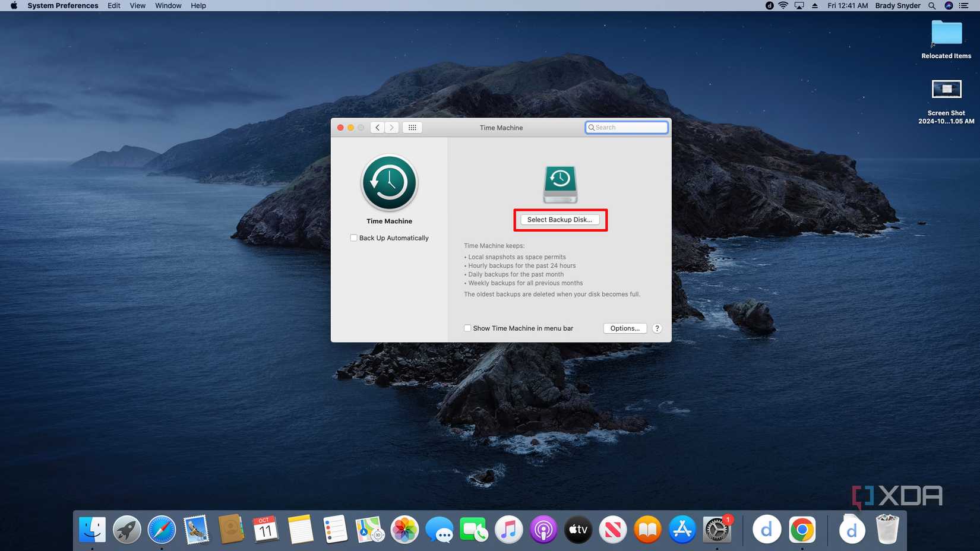
Task: Launch Safari from the Dock
Action: tap(162, 530)
